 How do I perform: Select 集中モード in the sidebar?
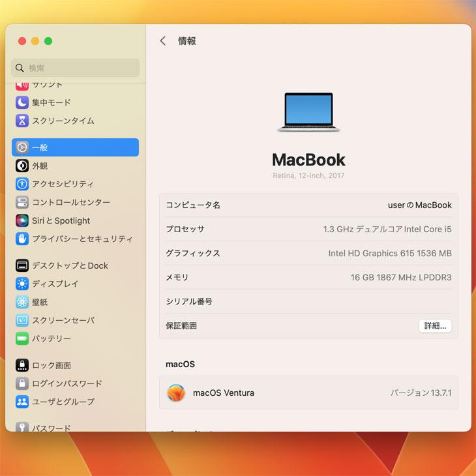(52, 102)
